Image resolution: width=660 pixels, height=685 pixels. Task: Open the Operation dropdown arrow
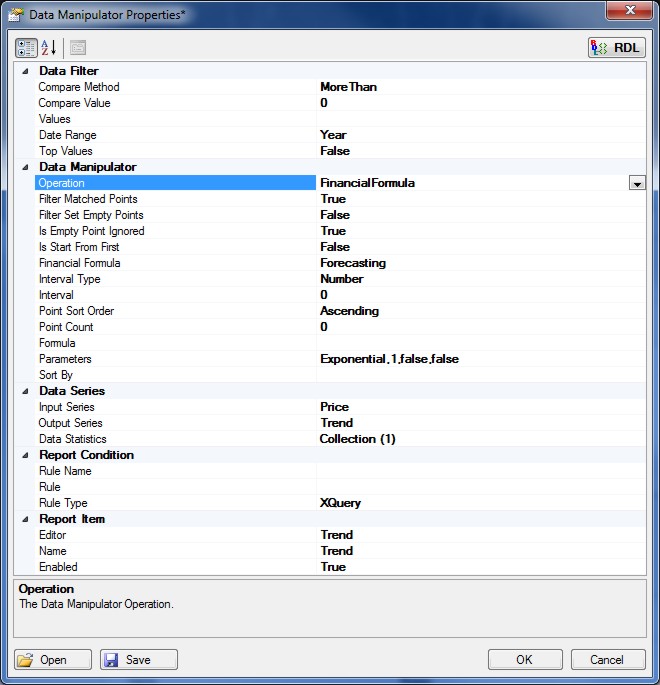pos(636,183)
